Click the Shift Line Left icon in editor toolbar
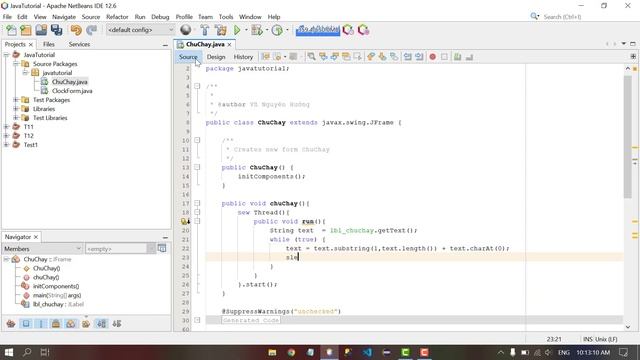Viewport: 640px width, 360px height. [x=407, y=57]
